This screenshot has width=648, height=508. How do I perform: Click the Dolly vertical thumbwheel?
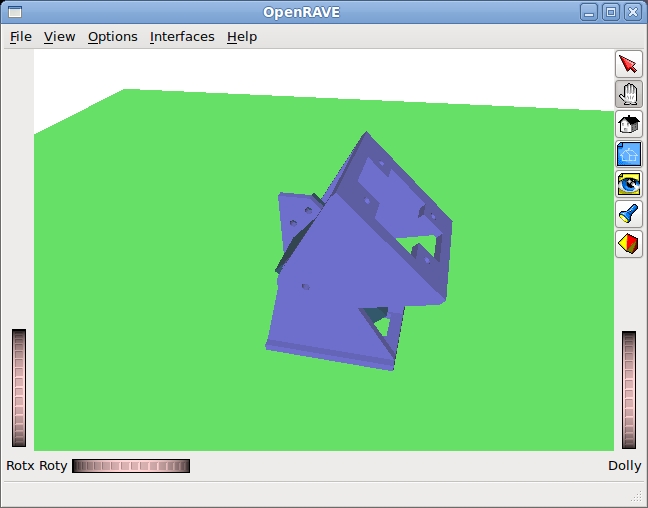coord(629,389)
